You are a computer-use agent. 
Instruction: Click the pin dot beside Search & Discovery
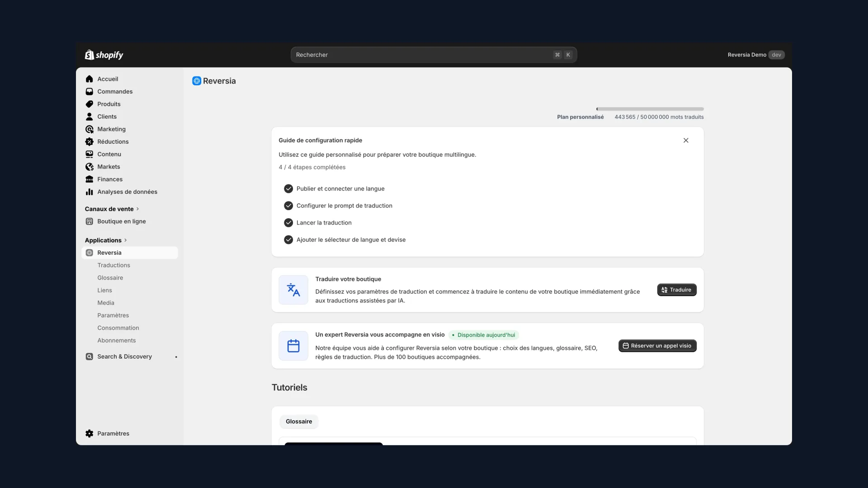176,357
